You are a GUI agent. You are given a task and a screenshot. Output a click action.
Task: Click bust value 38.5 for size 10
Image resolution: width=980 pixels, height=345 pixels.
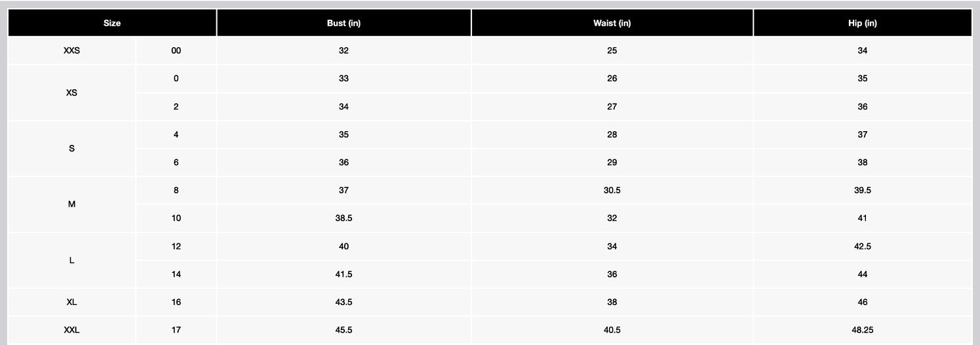343,218
